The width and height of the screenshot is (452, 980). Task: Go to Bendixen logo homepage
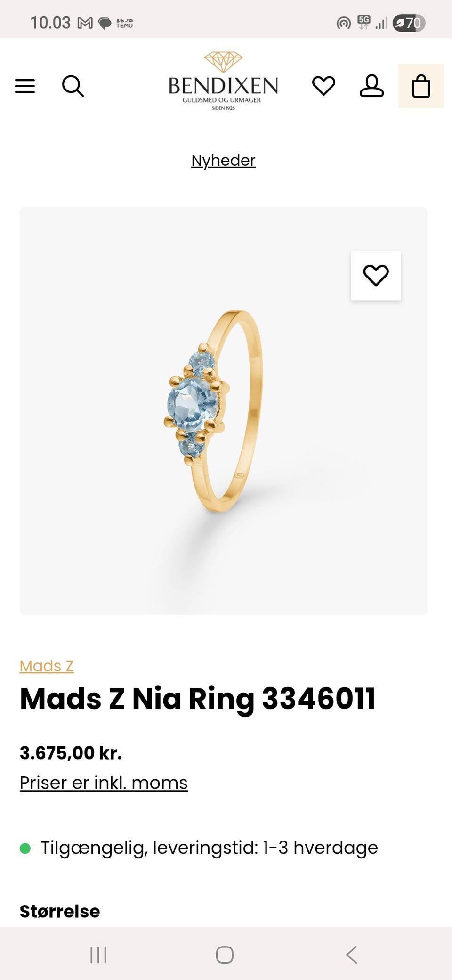[223, 82]
